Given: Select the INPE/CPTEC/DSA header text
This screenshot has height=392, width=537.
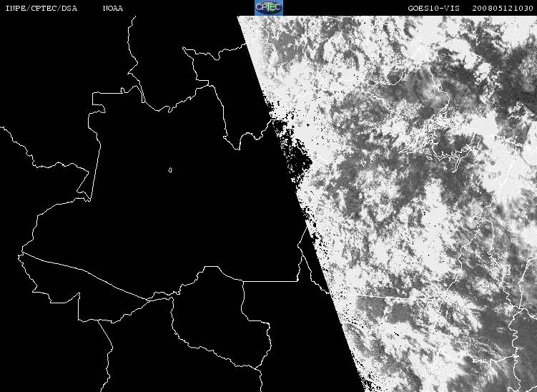Looking at the screenshot, I should (x=41, y=8).
